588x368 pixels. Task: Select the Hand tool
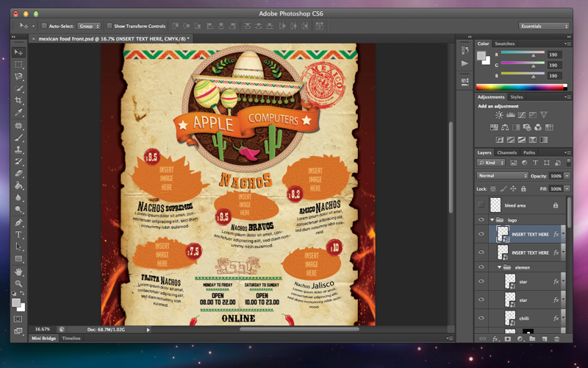(18, 272)
